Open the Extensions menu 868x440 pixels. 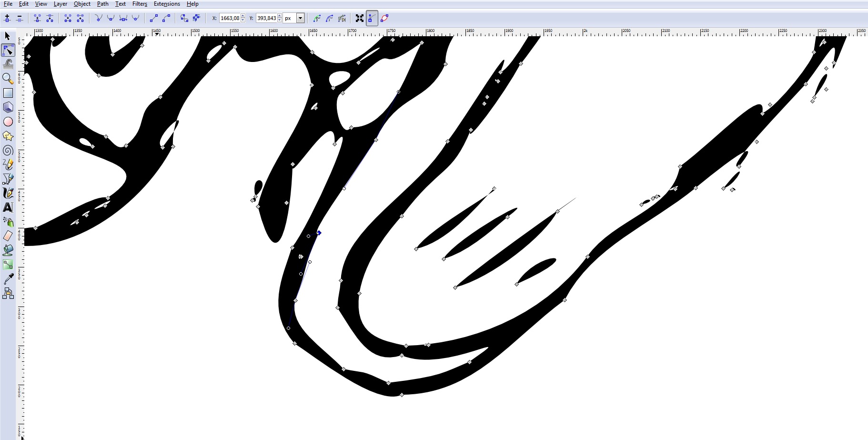[x=166, y=4]
